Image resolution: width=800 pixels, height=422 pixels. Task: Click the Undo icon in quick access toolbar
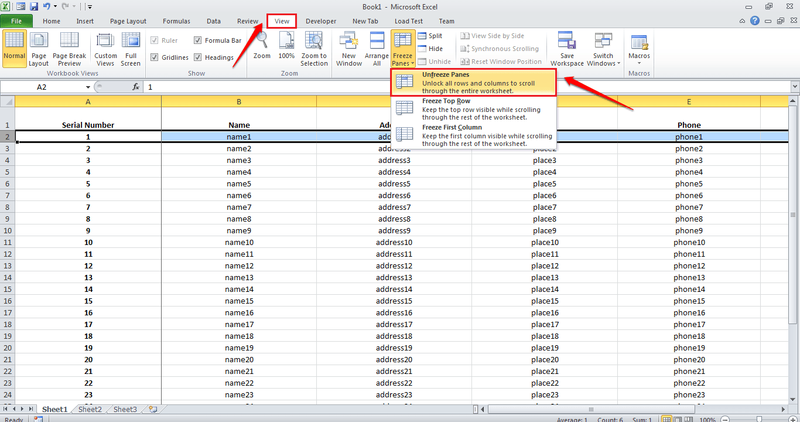[x=46, y=7]
